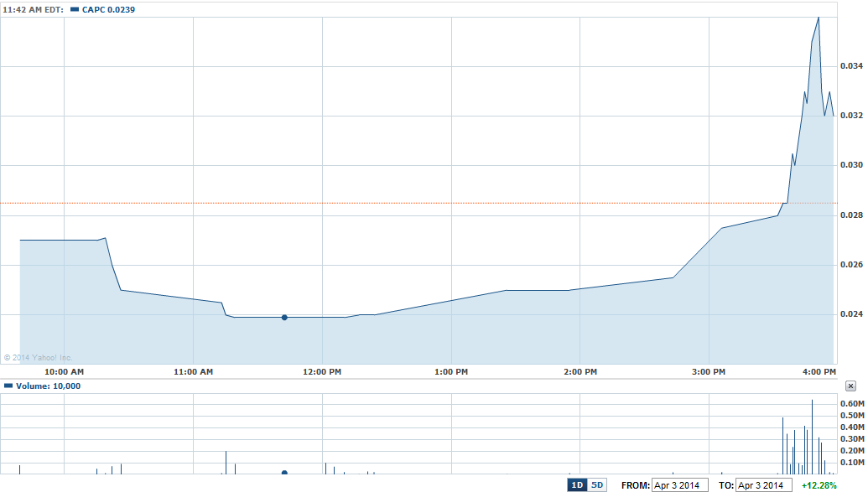This screenshot has width=868, height=492.
Task: Click the FROM date field Apr 3 2014
Action: (680, 485)
